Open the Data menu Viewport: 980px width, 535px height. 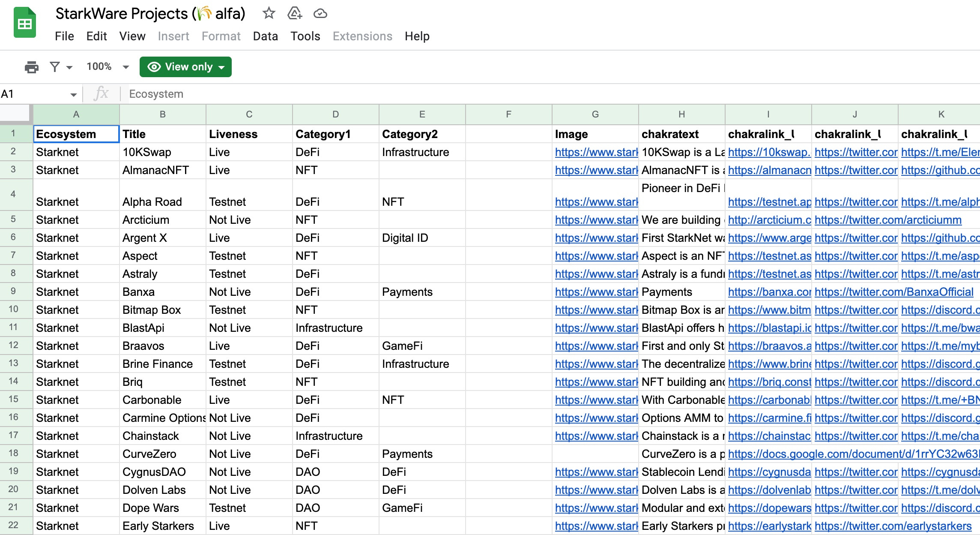click(x=265, y=36)
